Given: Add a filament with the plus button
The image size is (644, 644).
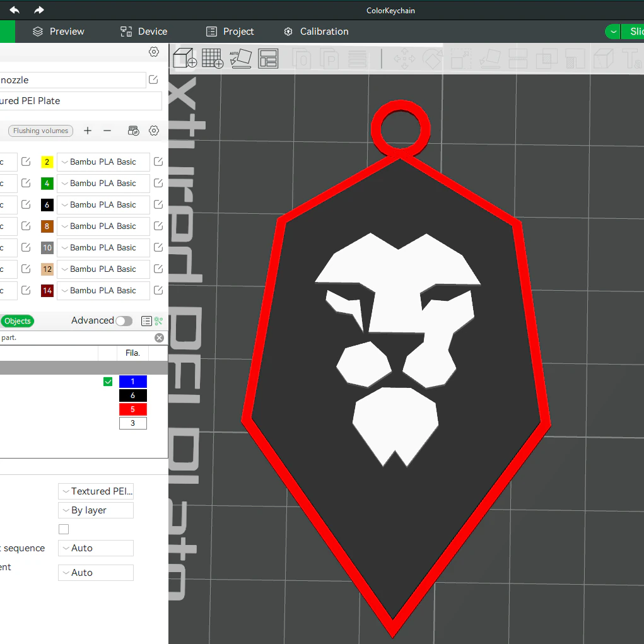Looking at the screenshot, I should (x=88, y=131).
